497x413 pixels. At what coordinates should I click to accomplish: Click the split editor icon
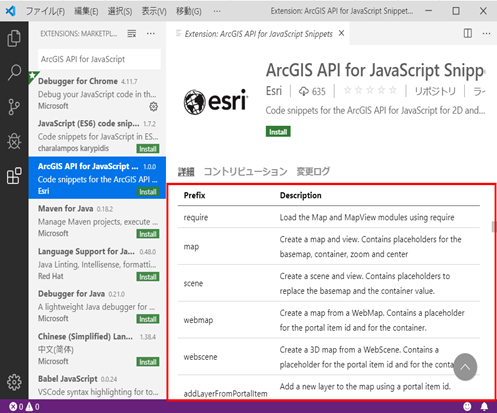tap(468, 33)
